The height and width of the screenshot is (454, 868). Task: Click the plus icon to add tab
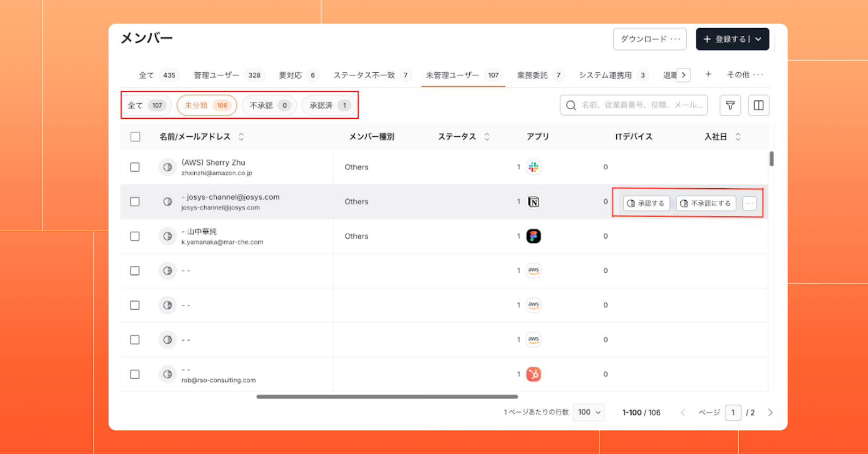(x=708, y=74)
